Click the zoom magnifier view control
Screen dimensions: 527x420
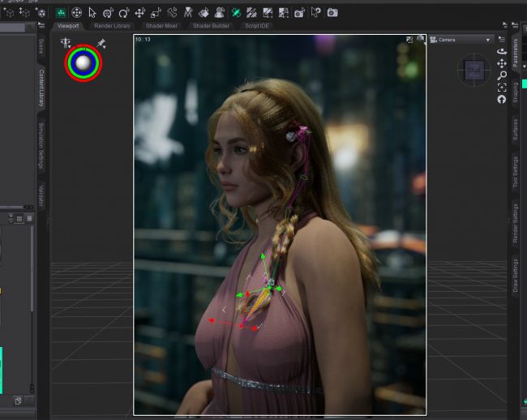(x=502, y=75)
